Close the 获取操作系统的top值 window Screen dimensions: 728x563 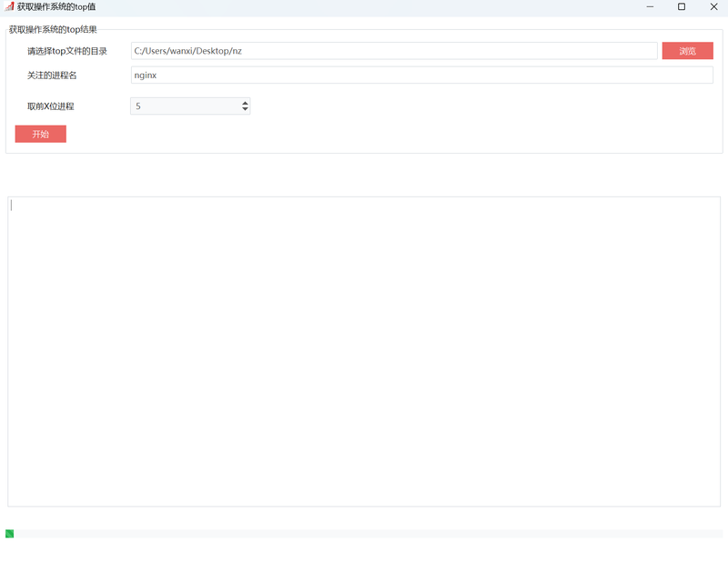[x=713, y=6]
